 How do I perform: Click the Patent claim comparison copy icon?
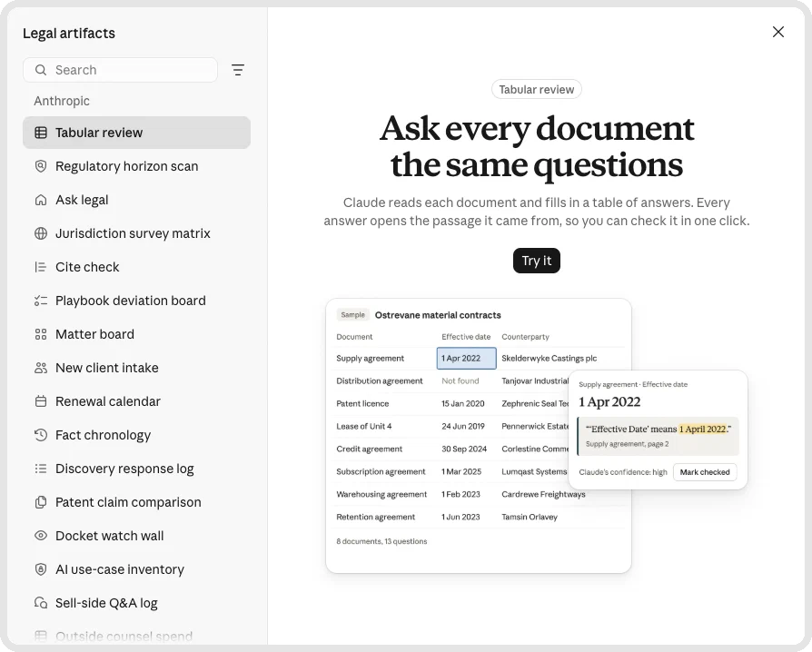(40, 502)
